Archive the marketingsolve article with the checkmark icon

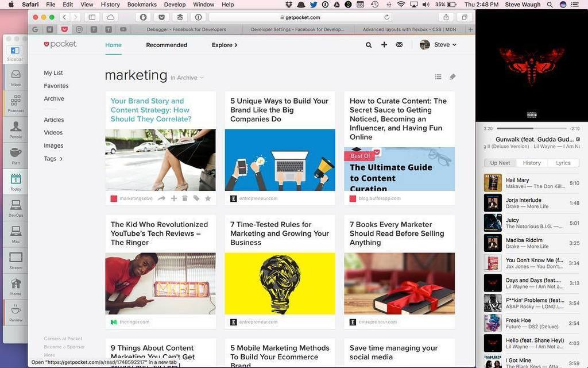[x=173, y=198]
